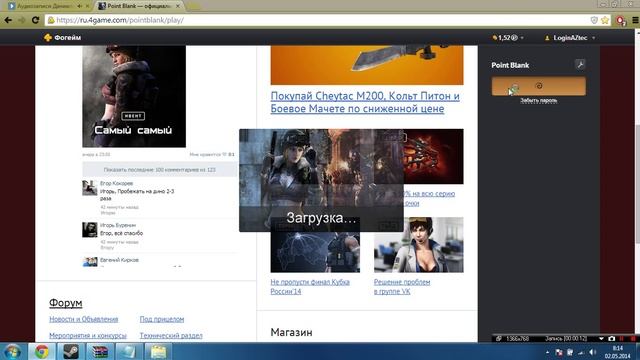Click the camera screenshot icon in recorder bar

coord(611,338)
